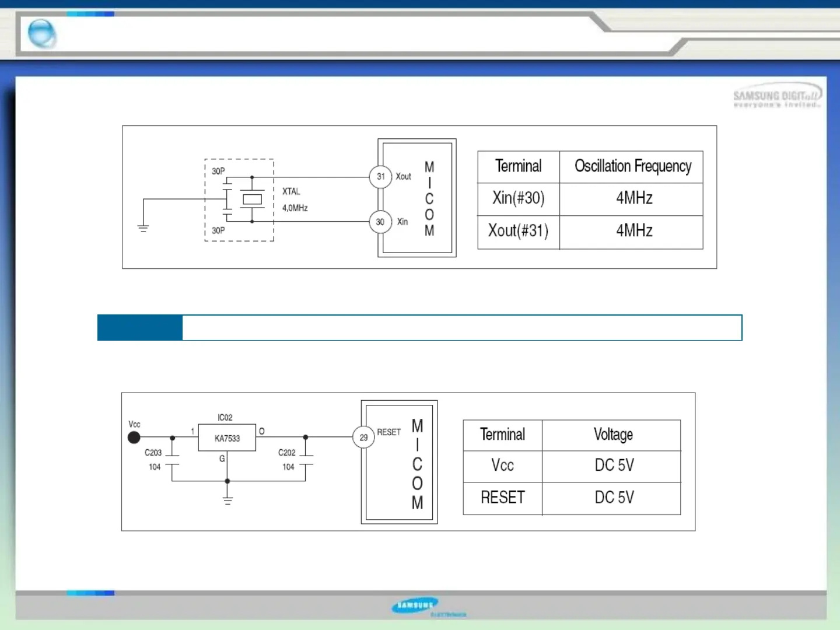Image resolution: width=840 pixels, height=630 pixels.
Task: Click the upper "30P" capacitor label
Action: 218,171
